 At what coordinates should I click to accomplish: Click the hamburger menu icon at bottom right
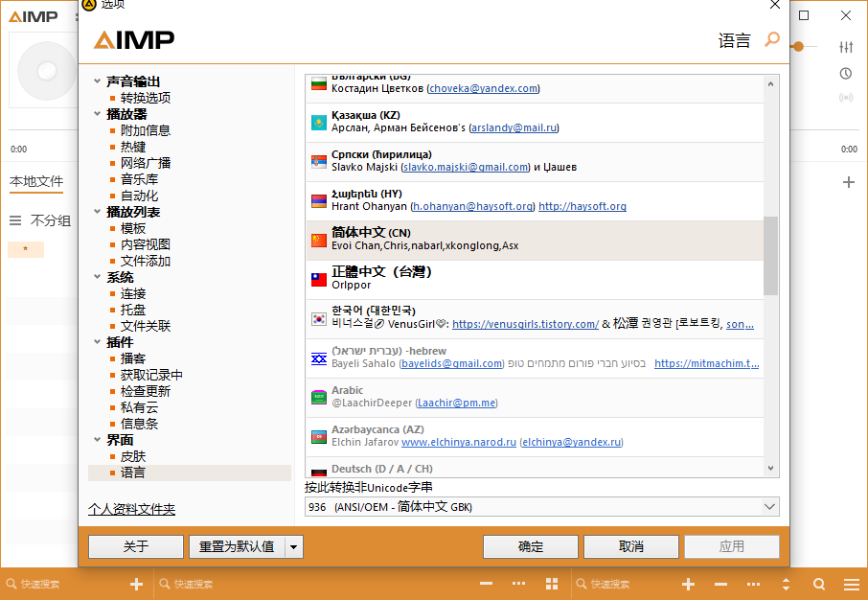[x=852, y=584]
